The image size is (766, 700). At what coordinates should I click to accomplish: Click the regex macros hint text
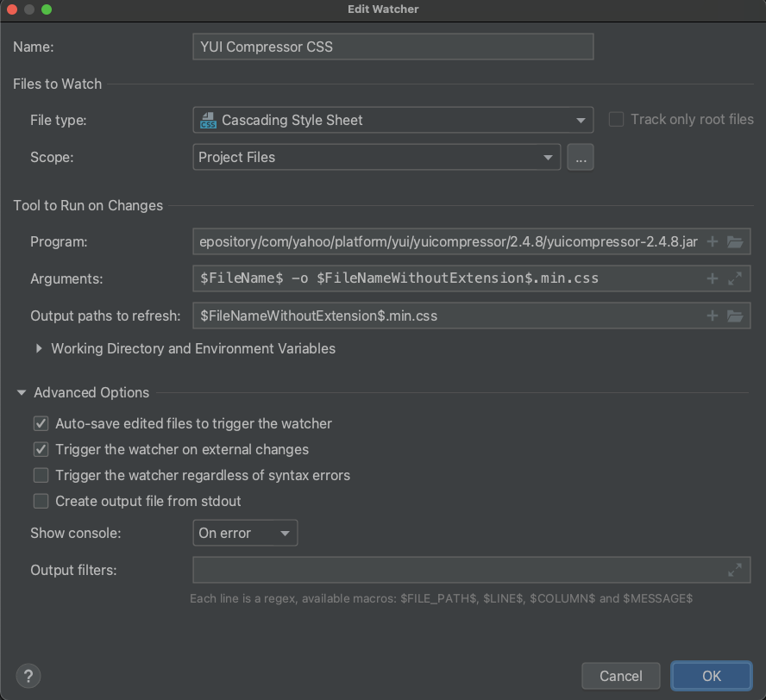[441, 598]
